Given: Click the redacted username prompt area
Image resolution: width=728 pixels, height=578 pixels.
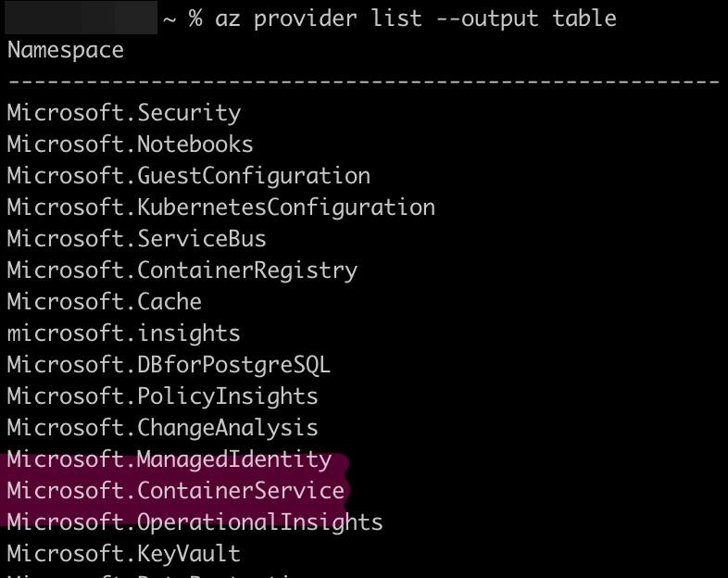Looking at the screenshot, I should pos(81,18).
